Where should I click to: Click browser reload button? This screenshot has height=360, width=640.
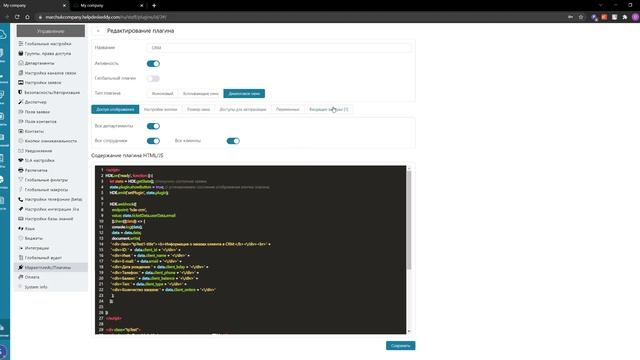[17, 17]
